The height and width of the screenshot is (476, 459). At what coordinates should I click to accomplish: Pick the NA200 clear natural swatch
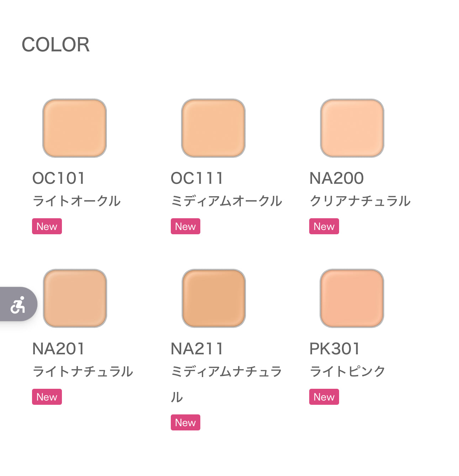click(352, 128)
